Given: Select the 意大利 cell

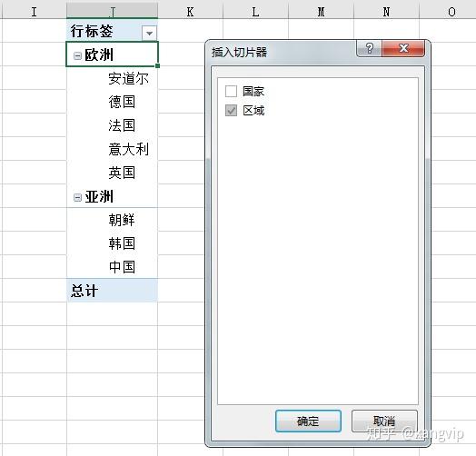Looking at the screenshot, I should (x=112, y=149).
